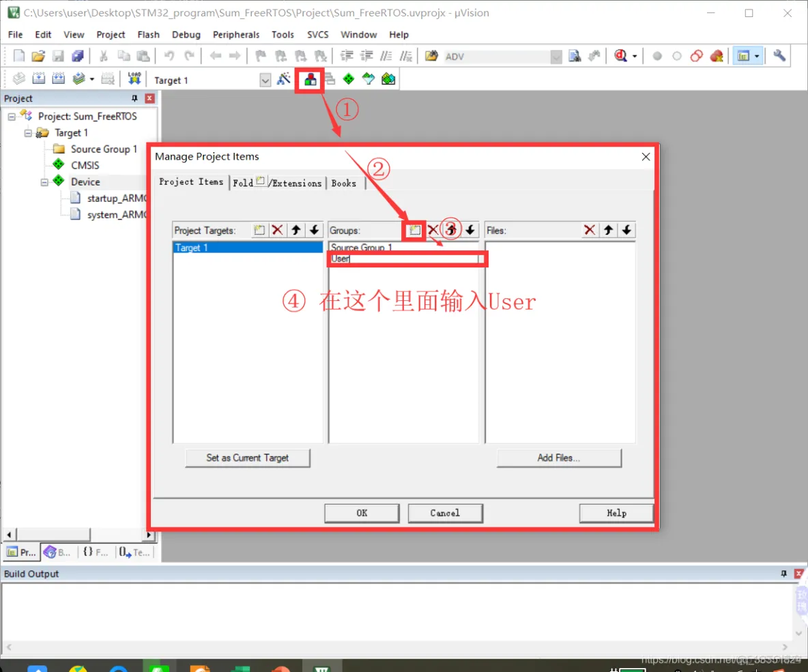Image resolution: width=808 pixels, height=672 pixels.
Task: Open the Project menu
Action: pyautogui.click(x=111, y=35)
